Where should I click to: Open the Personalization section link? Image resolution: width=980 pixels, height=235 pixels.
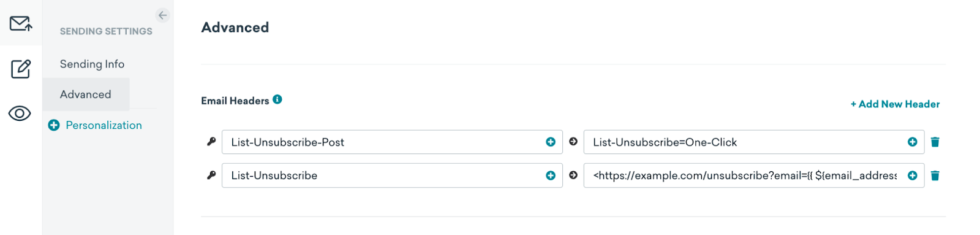pyautogui.click(x=104, y=125)
